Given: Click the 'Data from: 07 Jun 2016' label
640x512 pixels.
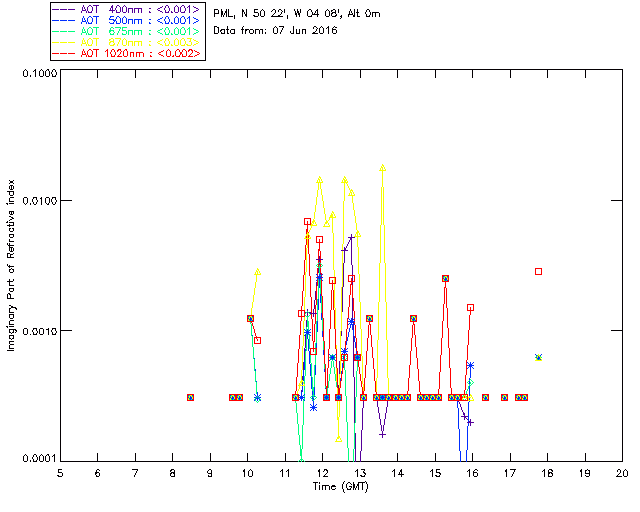Looking at the screenshot, I should (x=276, y=31).
